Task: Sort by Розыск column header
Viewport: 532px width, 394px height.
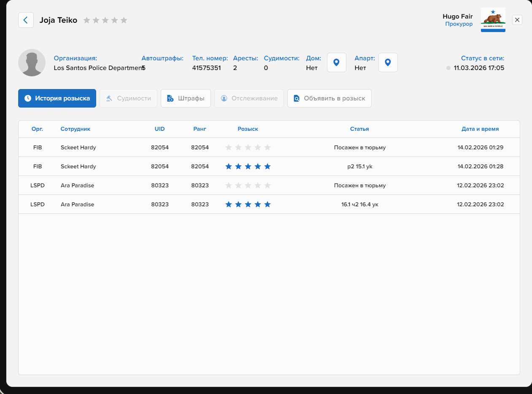Action: [248, 129]
